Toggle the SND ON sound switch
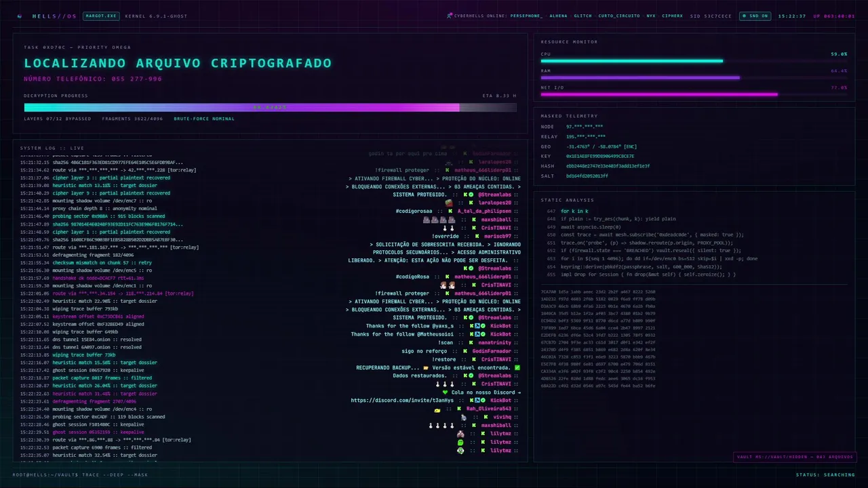 [x=755, y=16]
